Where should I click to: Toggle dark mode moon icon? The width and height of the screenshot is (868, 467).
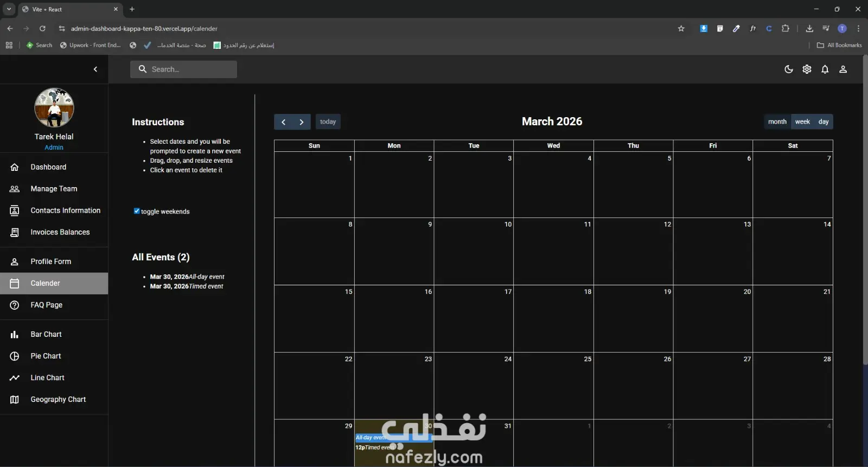click(x=789, y=69)
